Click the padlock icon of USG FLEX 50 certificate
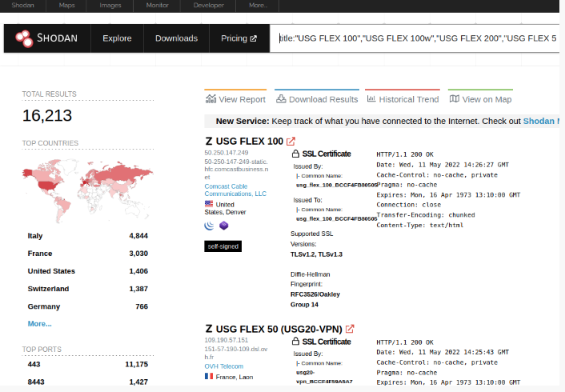The height and width of the screenshot is (392, 565). tap(295, 341)
